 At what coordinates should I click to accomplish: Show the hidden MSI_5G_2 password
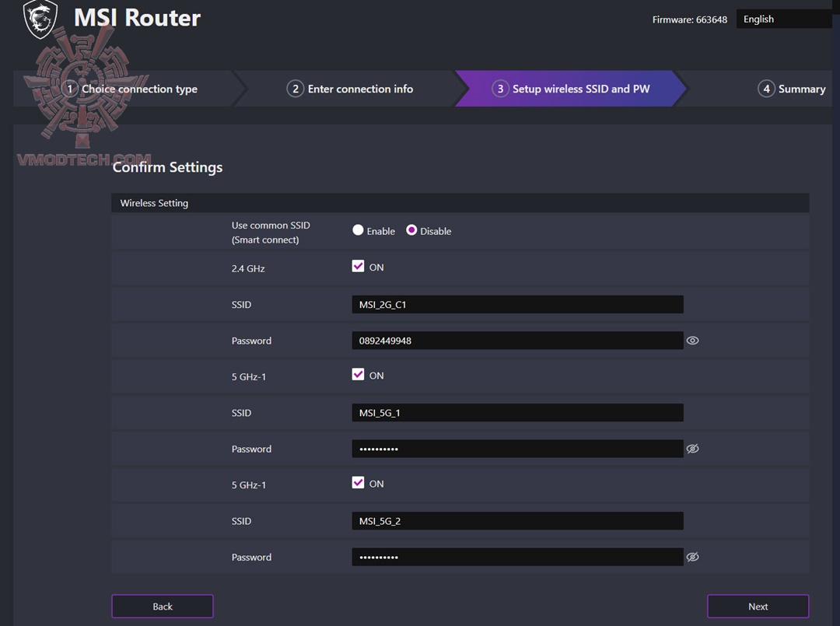pos(692,556)
